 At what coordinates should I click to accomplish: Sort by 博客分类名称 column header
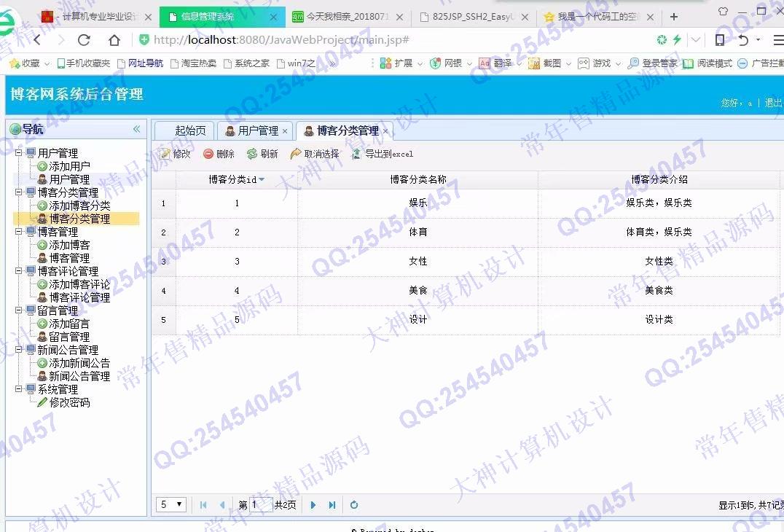pos(418,179)
